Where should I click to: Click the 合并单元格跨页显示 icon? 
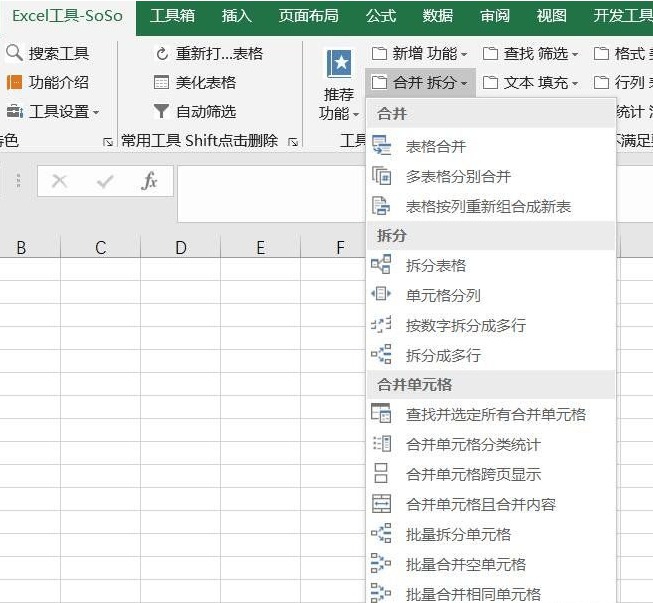pyautogui.click(x=381, y=473)
